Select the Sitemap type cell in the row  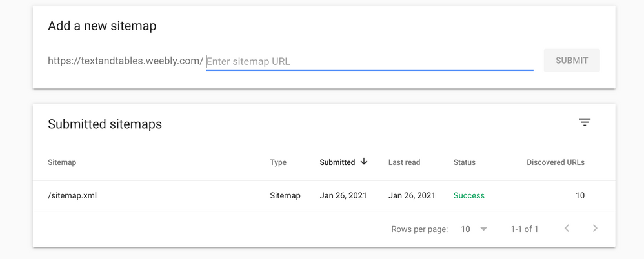[x=285, y=196]
